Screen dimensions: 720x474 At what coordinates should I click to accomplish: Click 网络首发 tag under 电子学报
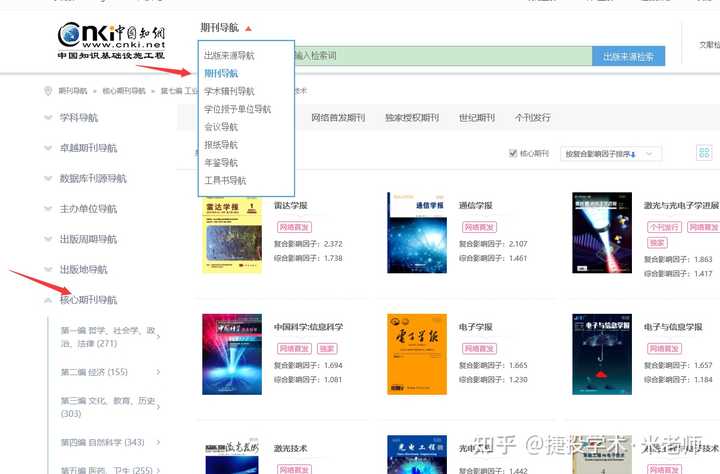479,349
